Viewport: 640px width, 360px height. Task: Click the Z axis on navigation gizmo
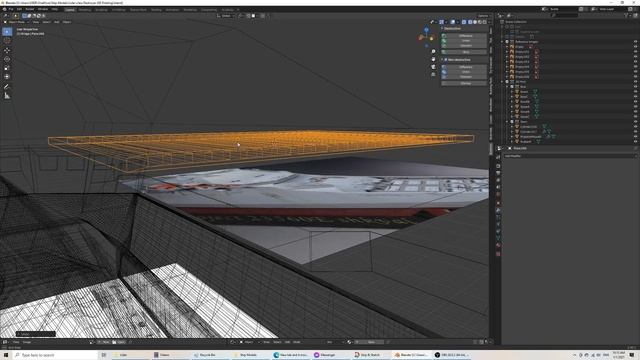(x=427, y=30)
